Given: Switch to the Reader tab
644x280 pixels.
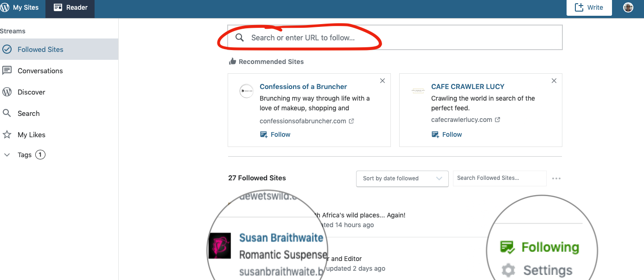Looking at the screenshot, I should point(70,7).
